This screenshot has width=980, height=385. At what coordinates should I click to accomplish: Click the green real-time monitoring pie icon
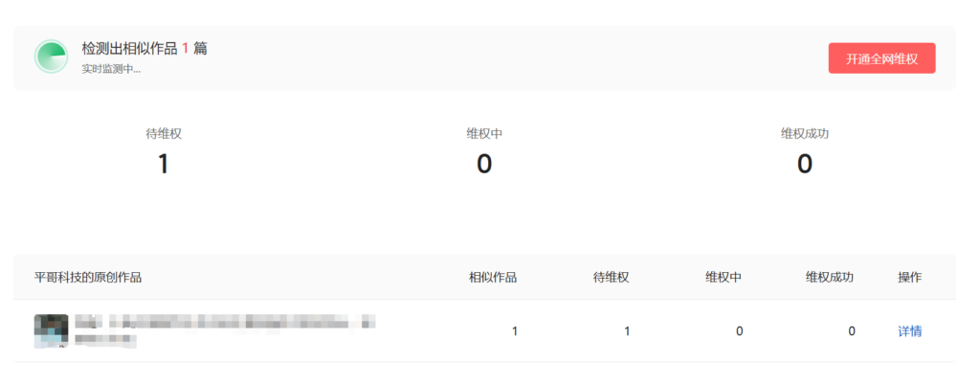tap(51, 57)
